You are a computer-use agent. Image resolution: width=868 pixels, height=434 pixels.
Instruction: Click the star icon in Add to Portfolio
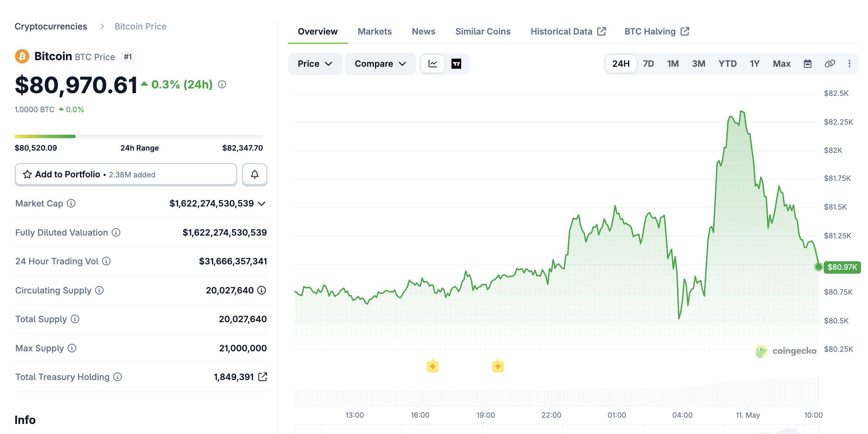[x=27, y=174]
